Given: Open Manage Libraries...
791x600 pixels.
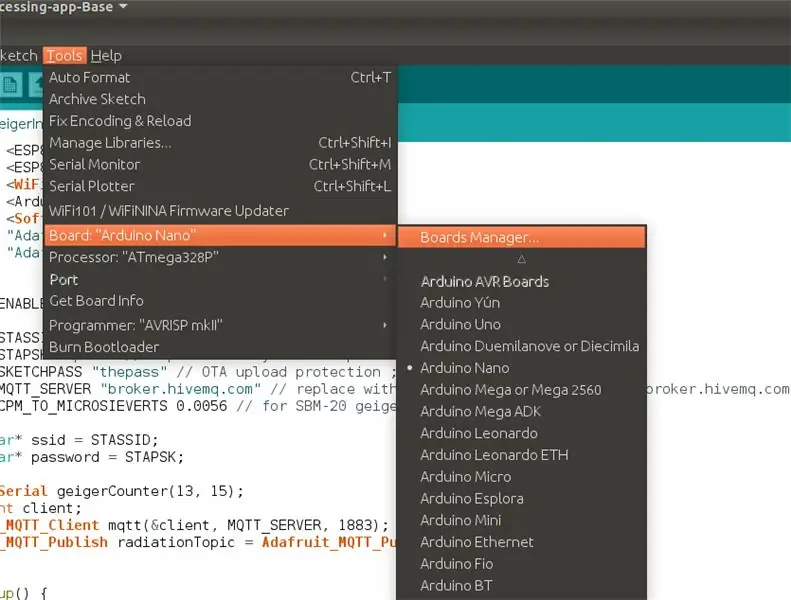Looking at the screenshot, I should point(220,143).
